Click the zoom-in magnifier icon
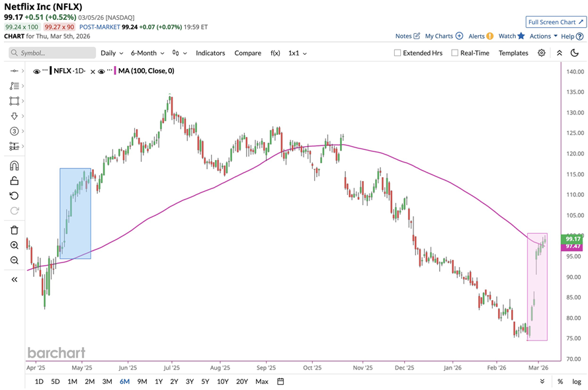The height and width of the screenshot is (390, 588). click(x=13, y=245)
